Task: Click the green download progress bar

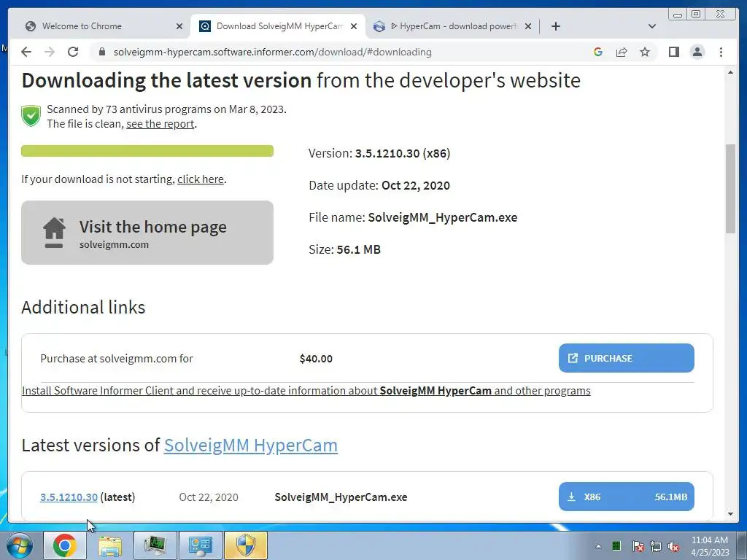Action: [147, 151]
